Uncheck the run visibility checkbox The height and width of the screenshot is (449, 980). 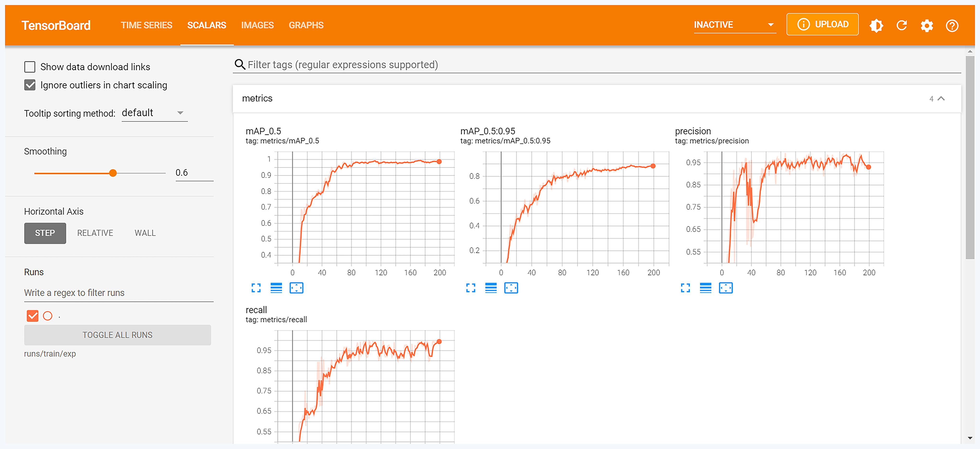click(33, 316)
